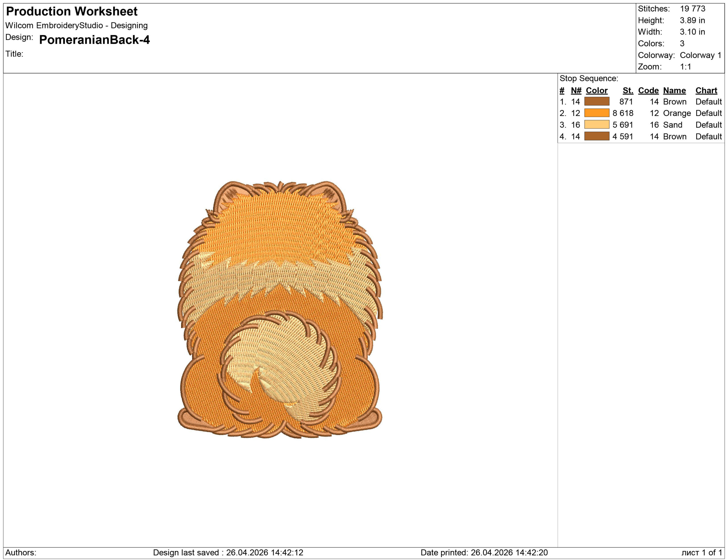Click the first Brown color swatch
The width and height of the screenshot is (728, 560).
tap(597, 101)
